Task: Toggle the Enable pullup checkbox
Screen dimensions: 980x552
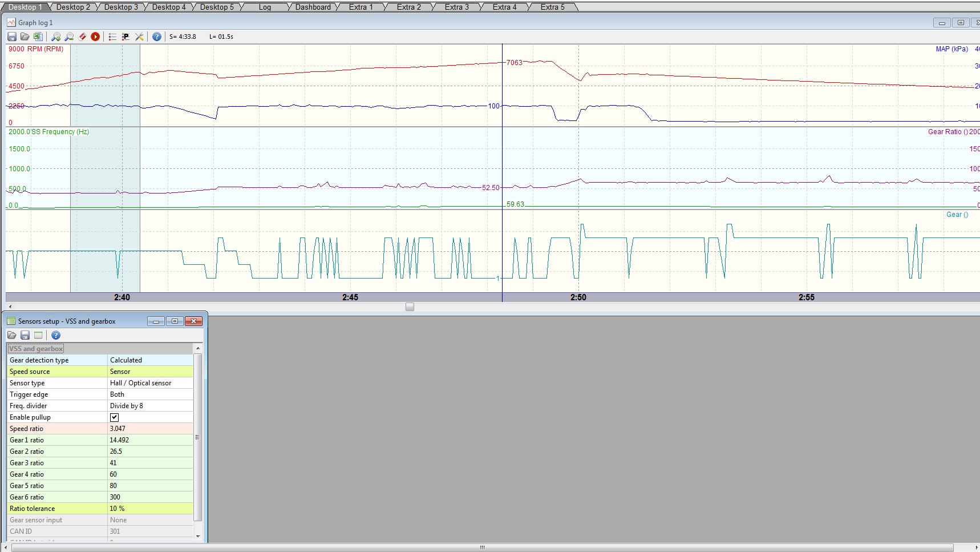Action: pos(114,417)
